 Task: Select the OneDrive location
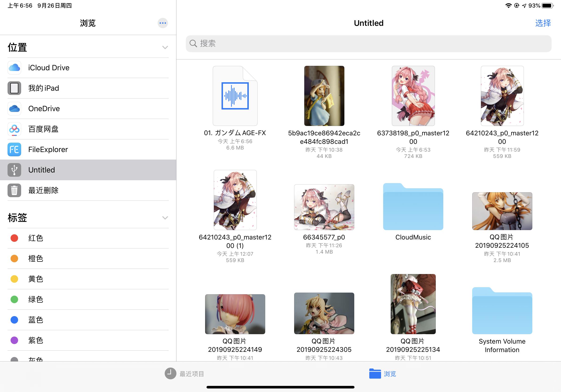pyautogui.click(x=44, y=109)
